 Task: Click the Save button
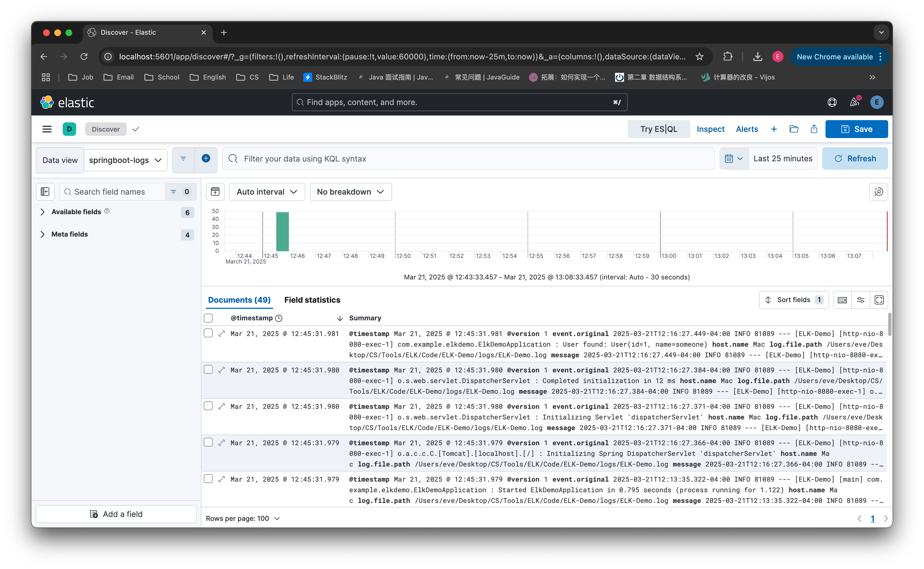(856, 129)
